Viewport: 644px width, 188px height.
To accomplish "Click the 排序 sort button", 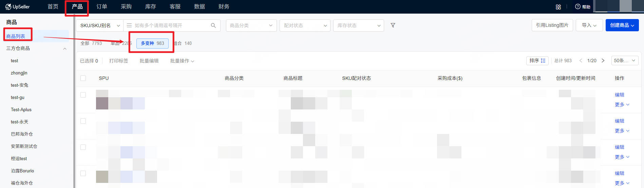I will tap(537, 61).
